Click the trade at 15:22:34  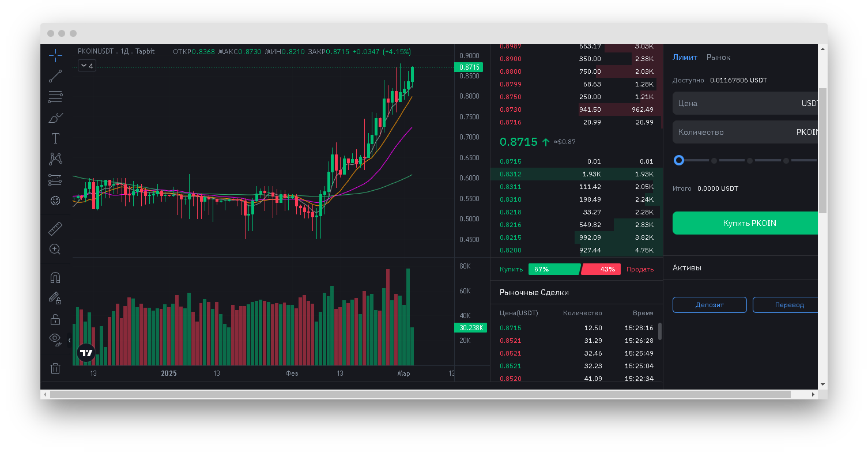(576, 378)
